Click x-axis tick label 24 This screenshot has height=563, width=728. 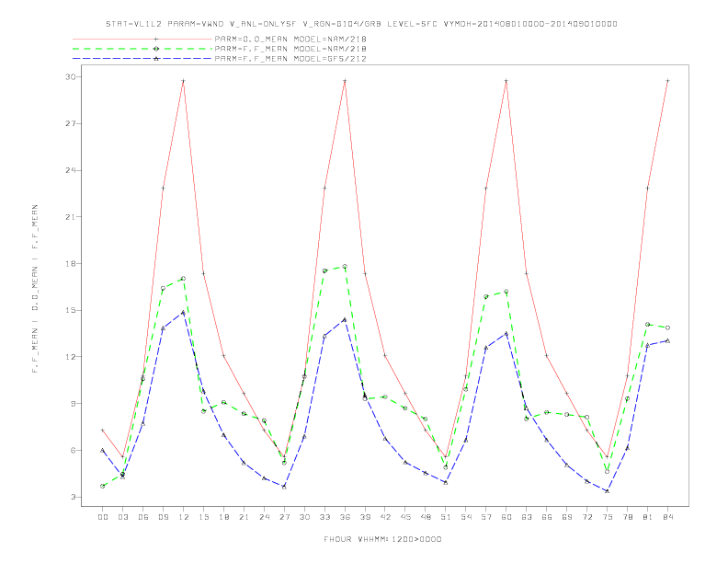(x=264, y=517)
